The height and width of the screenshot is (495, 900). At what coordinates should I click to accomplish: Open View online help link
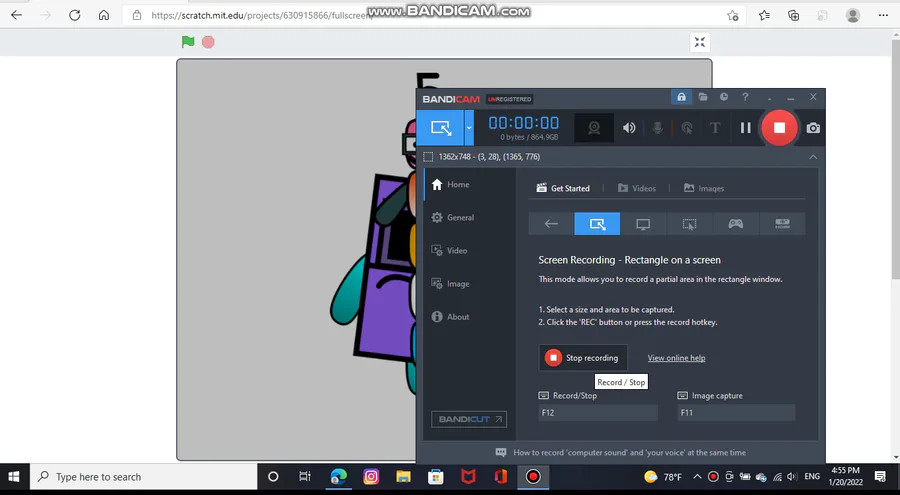point(676,358)
